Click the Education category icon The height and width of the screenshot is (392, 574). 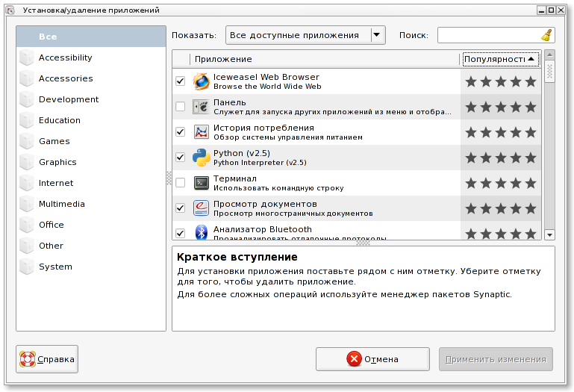pos(27,120)
